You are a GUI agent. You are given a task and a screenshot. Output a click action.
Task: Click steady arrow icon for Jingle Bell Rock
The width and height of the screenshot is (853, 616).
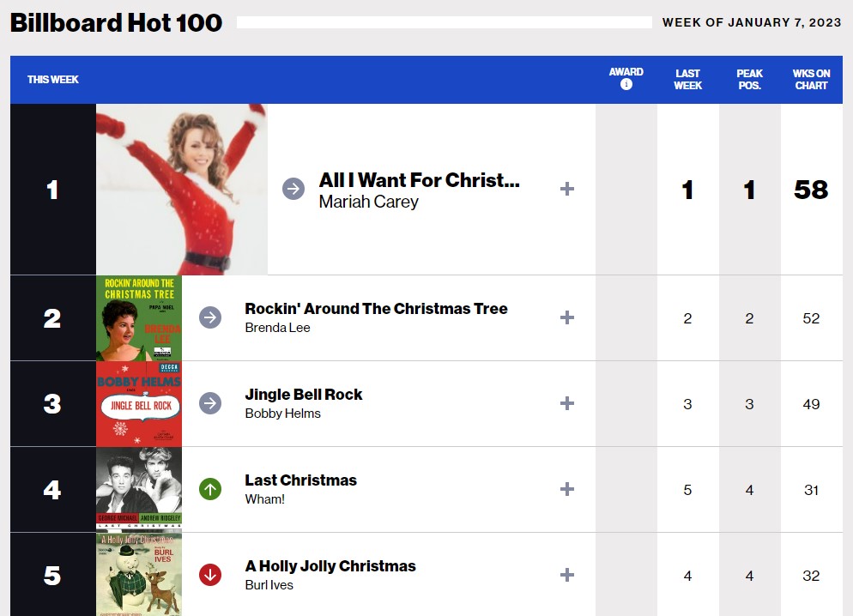coord(210,403)
